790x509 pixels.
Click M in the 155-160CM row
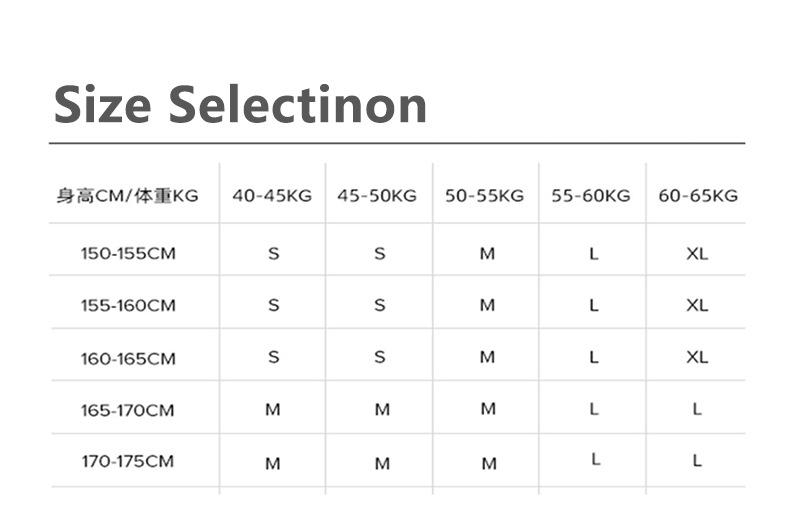click(x=487, y=306)
